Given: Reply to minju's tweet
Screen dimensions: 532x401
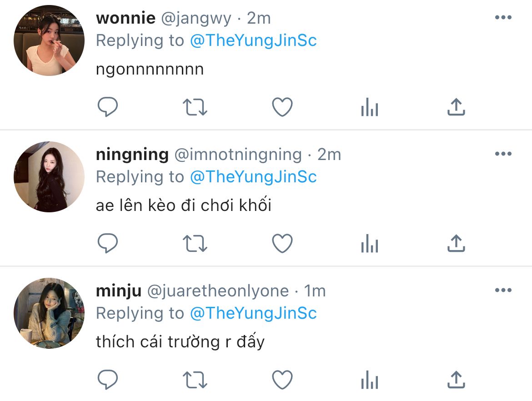Looking at the screenshot, I should (x=108, y=380).
